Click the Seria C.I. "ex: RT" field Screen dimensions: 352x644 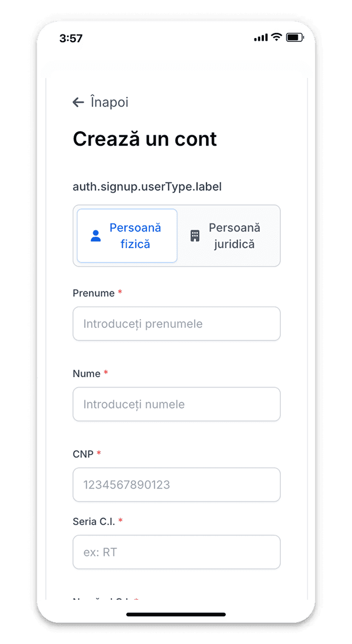pyautogui.click(x=176, y=552)
